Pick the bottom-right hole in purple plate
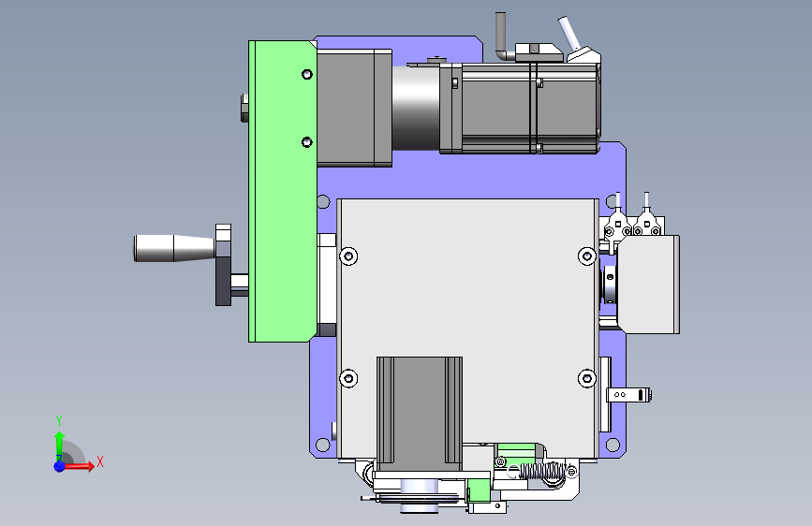The height and width of the screenshot is (526, 812). pyautogui.click(x=613, y=445)
